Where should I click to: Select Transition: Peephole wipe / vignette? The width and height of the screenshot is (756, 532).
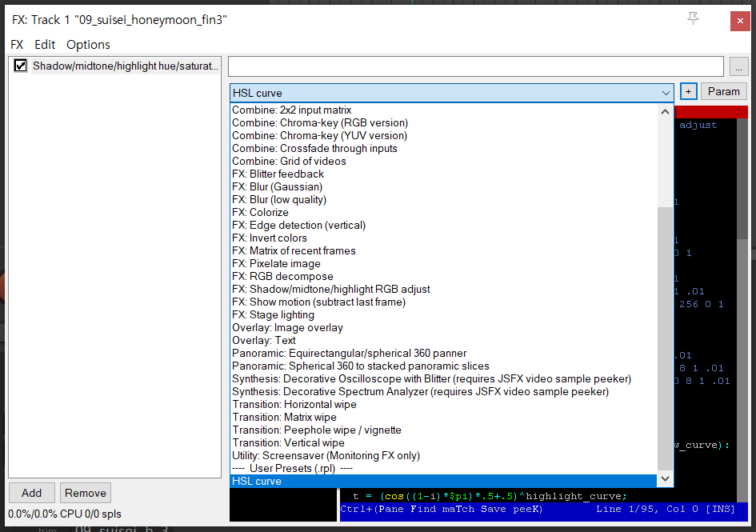443,430
